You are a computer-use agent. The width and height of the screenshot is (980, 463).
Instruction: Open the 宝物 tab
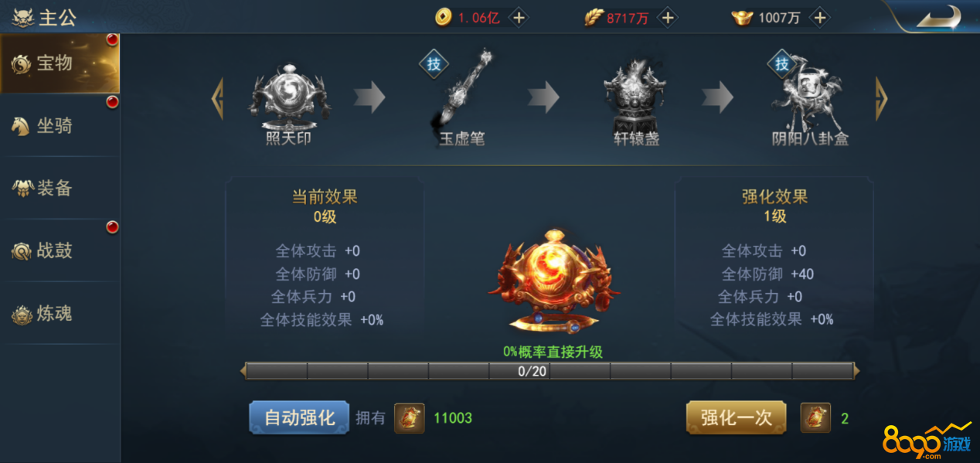pos(60,63)
